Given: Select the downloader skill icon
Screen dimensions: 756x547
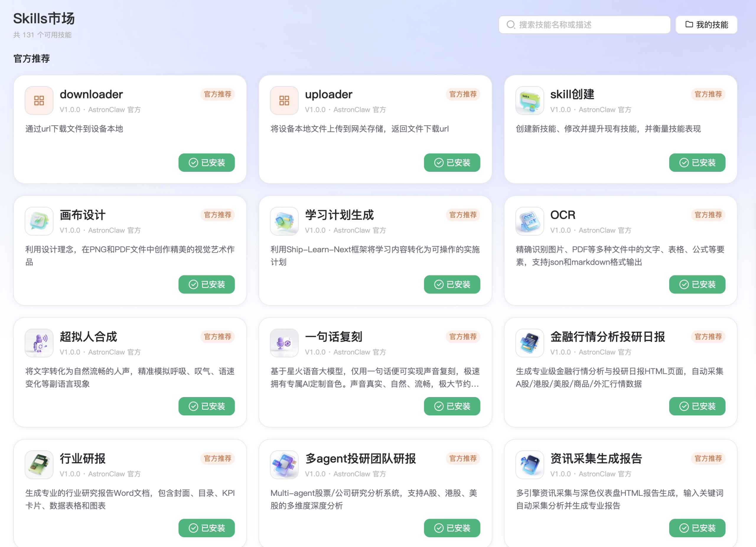Looking at the screenshot, I should (39, 100).
